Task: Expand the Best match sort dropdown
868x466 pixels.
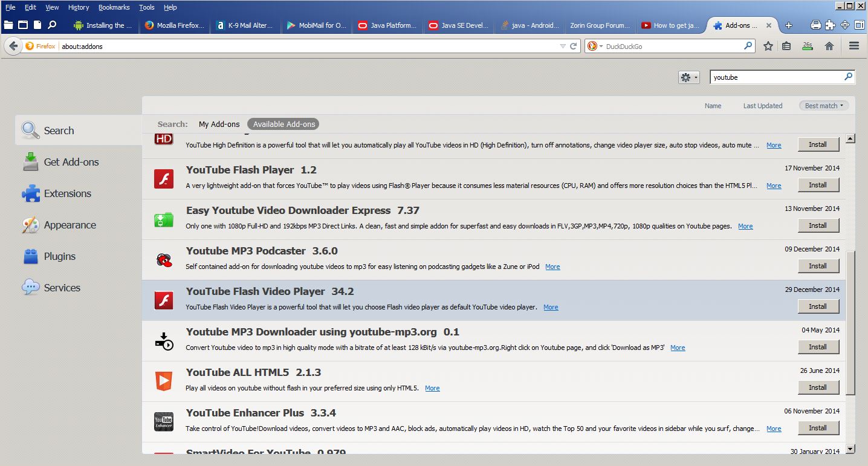Action: pos(823,106)
